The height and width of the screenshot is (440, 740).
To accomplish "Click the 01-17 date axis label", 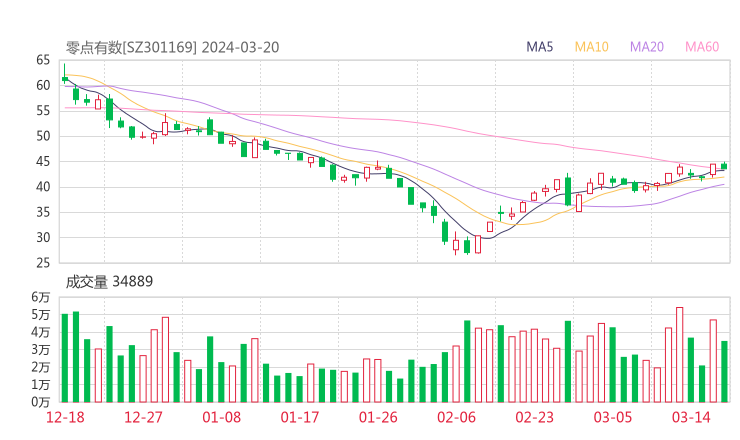I will (300, 417).
